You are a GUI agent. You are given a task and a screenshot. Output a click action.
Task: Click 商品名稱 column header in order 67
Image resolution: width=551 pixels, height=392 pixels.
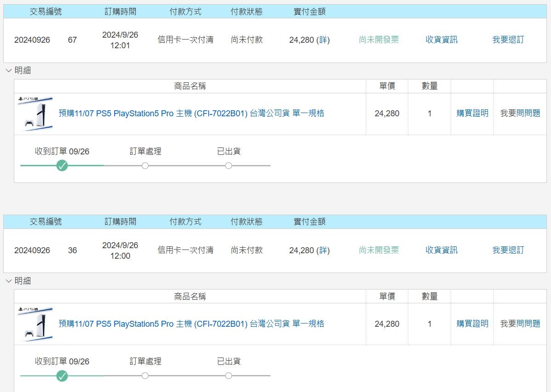coord(190,86)
